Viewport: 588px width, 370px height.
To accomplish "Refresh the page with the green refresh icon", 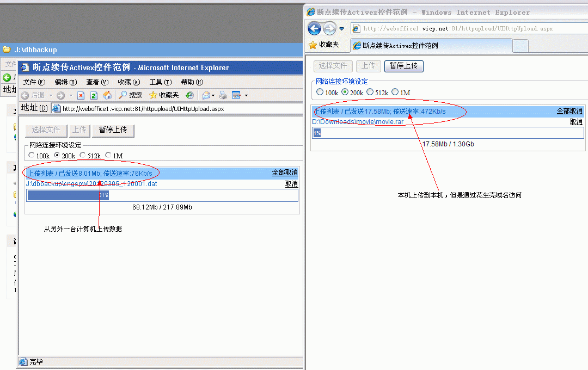I will click(x=93, y=95).
